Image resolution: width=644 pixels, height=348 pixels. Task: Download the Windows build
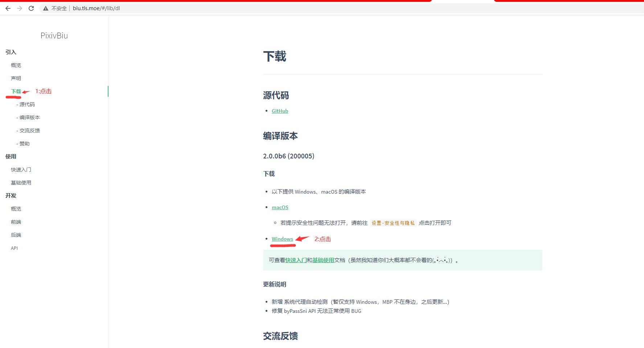click(x=282, y=239)
